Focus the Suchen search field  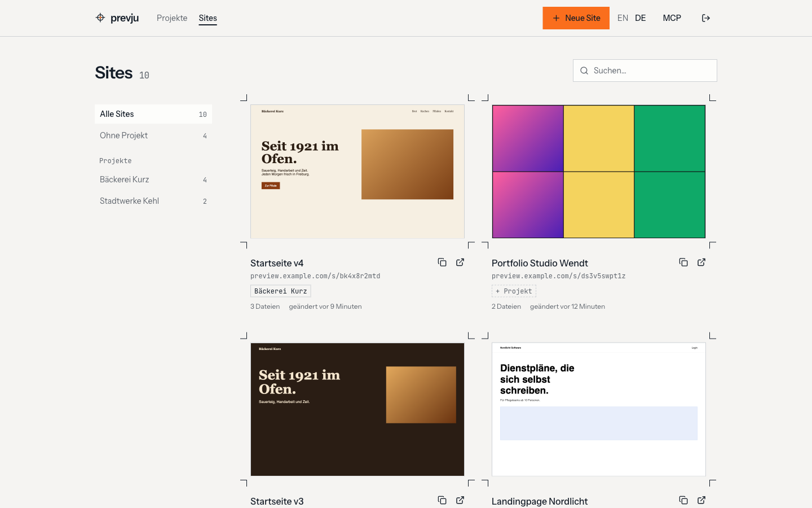click(x=645, y=71)
